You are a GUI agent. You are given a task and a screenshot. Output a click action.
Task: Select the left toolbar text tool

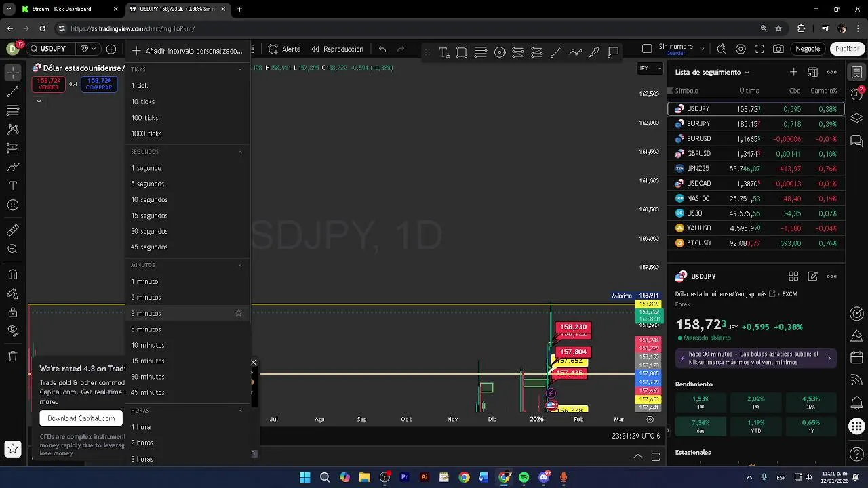13,186
